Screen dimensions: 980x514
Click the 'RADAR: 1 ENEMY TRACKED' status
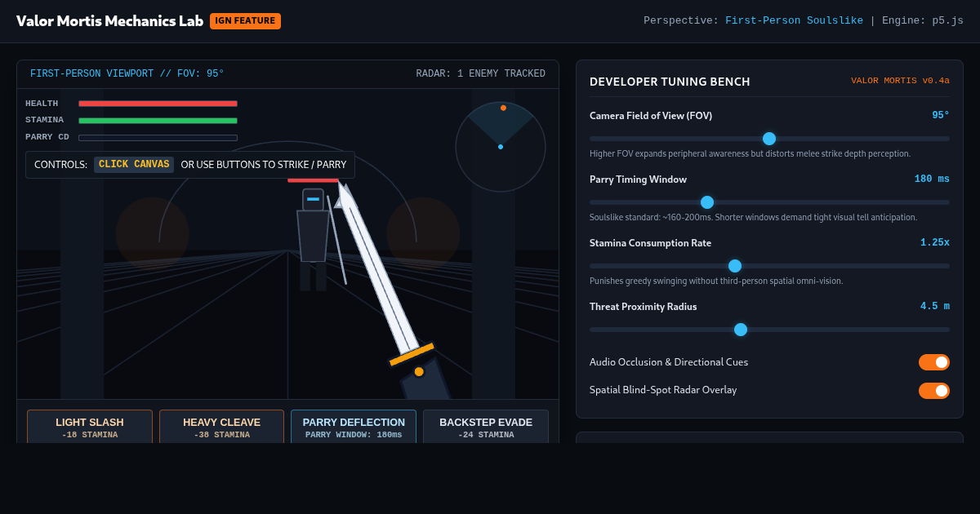[x=480, y=74]
